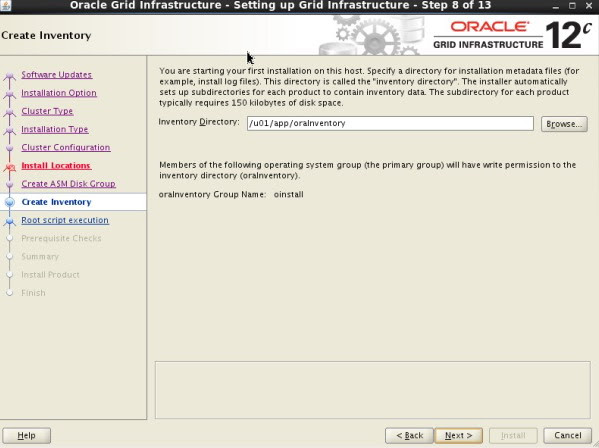Minimize the installer window
Viewport: 599px width, 448px height.
pyautogui.click(x=556, y=6)
